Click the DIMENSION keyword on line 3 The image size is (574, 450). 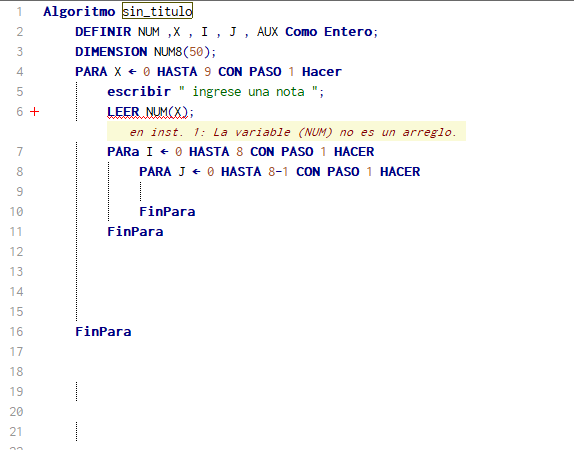111,52
